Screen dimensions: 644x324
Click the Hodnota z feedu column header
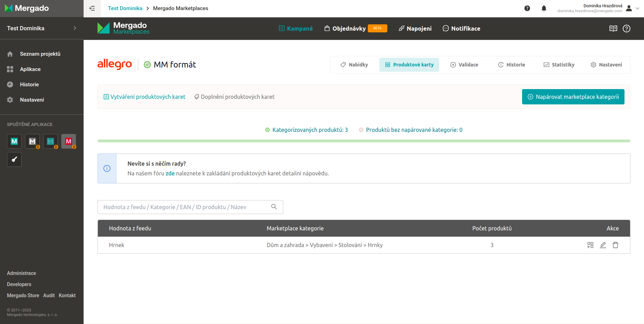pos(130,228)
